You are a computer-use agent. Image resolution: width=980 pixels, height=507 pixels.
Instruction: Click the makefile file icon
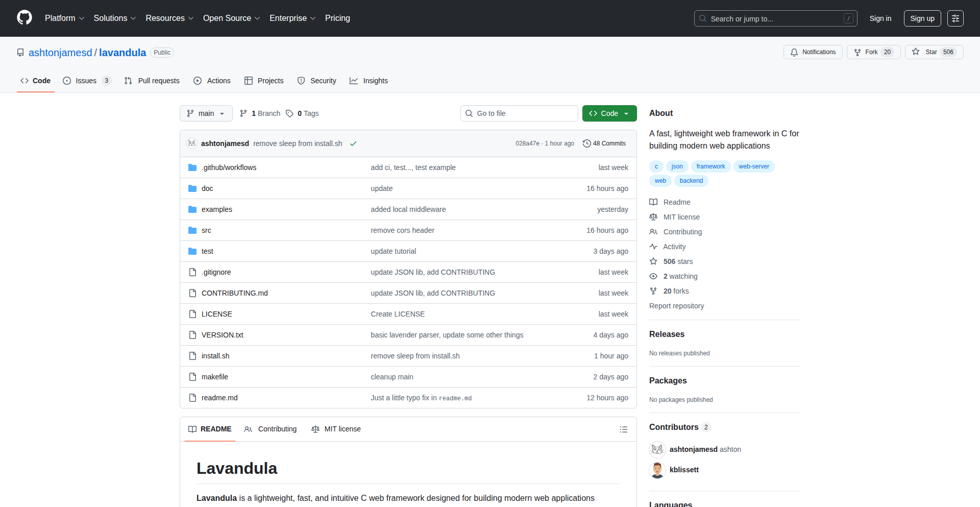192,377
